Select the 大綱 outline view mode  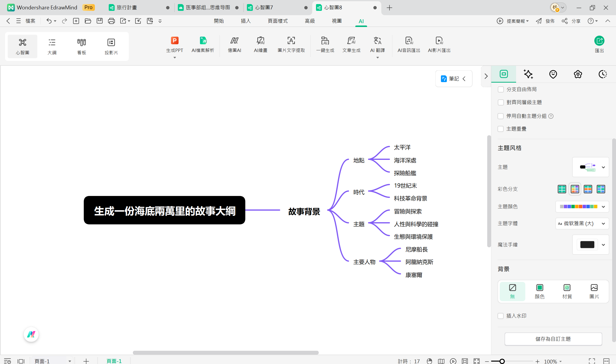[x=52, y=46]
